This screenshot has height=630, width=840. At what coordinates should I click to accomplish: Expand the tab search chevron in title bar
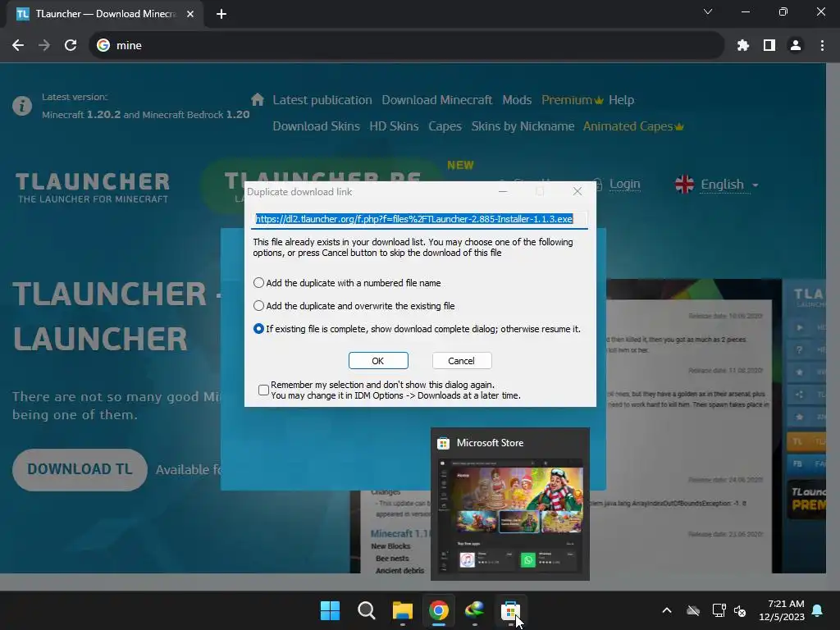708,11
